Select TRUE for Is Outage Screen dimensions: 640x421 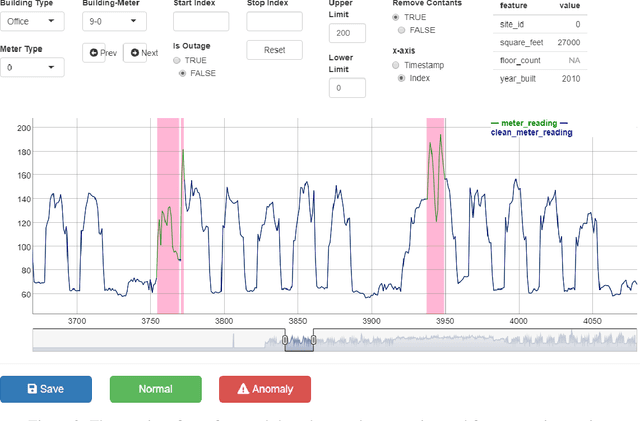coord(178,60)
